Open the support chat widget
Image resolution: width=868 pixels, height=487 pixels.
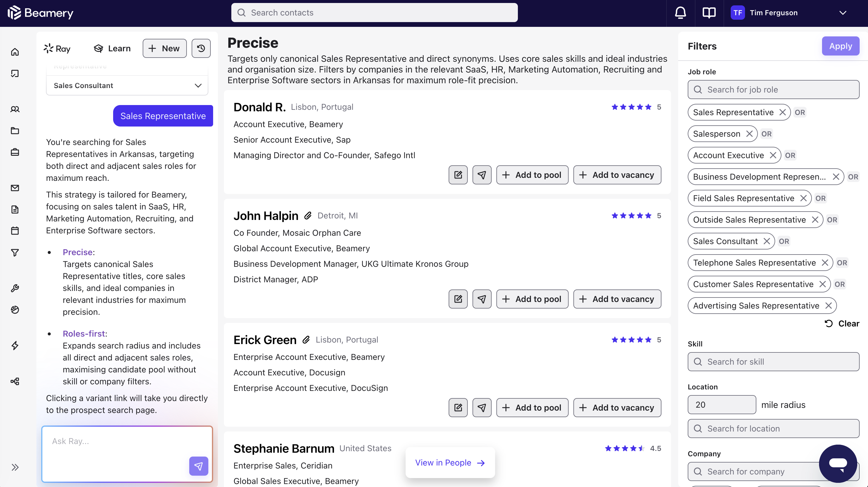838,464
